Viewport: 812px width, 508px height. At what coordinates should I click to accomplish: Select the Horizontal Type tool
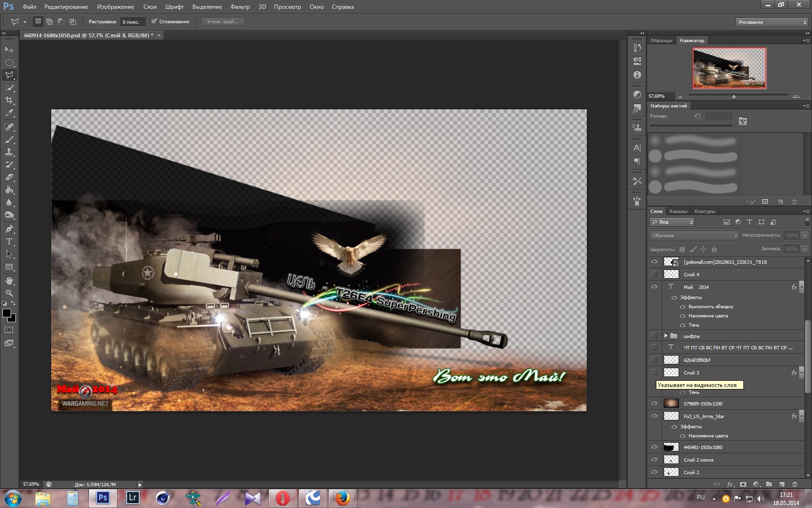[x=9, y=241]
